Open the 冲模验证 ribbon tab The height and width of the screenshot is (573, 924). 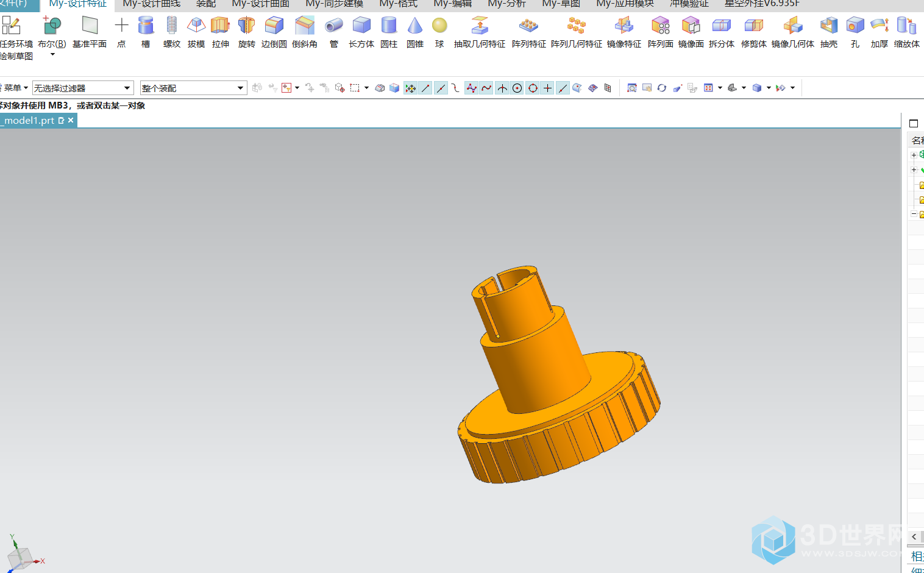pyautogui.click(x=689, y=4)
